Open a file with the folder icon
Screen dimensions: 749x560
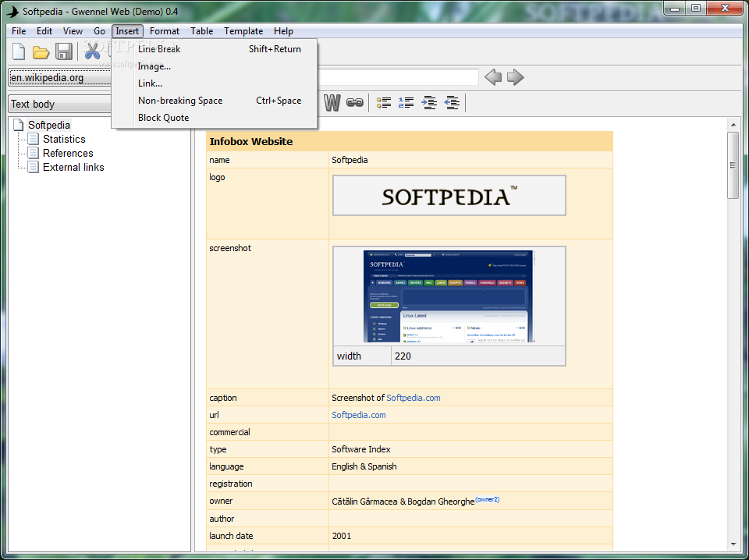(x=41, y=52)
